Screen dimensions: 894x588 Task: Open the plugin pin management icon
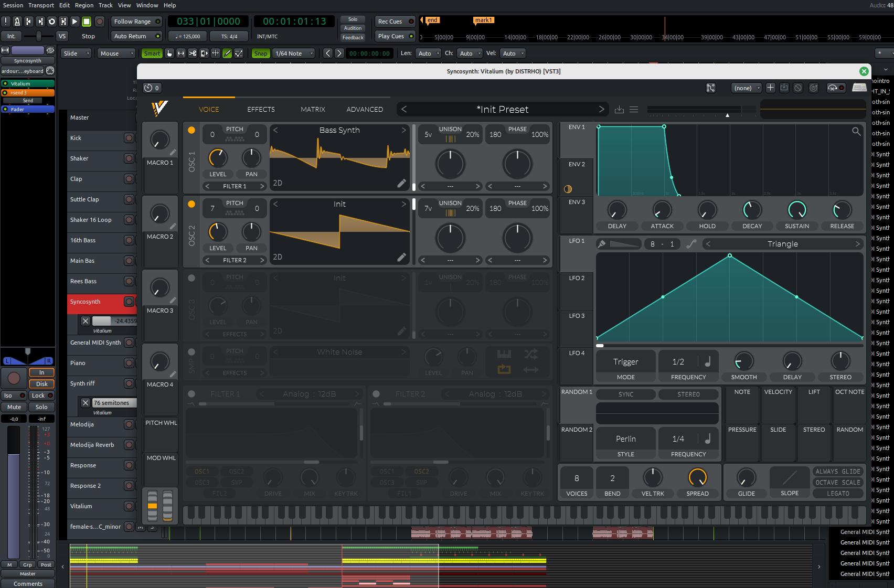[x=710, y=88]
